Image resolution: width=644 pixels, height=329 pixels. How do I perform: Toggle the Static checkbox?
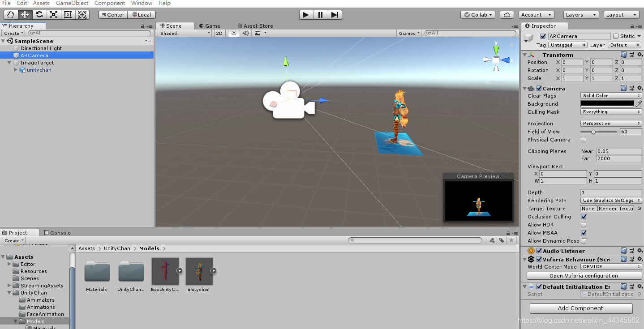point(616,36)
